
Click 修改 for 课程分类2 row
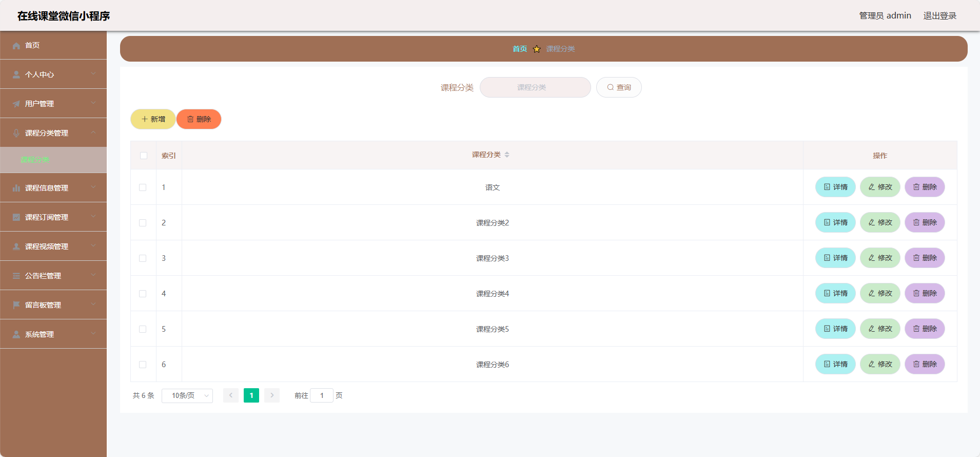coord(880,222)
